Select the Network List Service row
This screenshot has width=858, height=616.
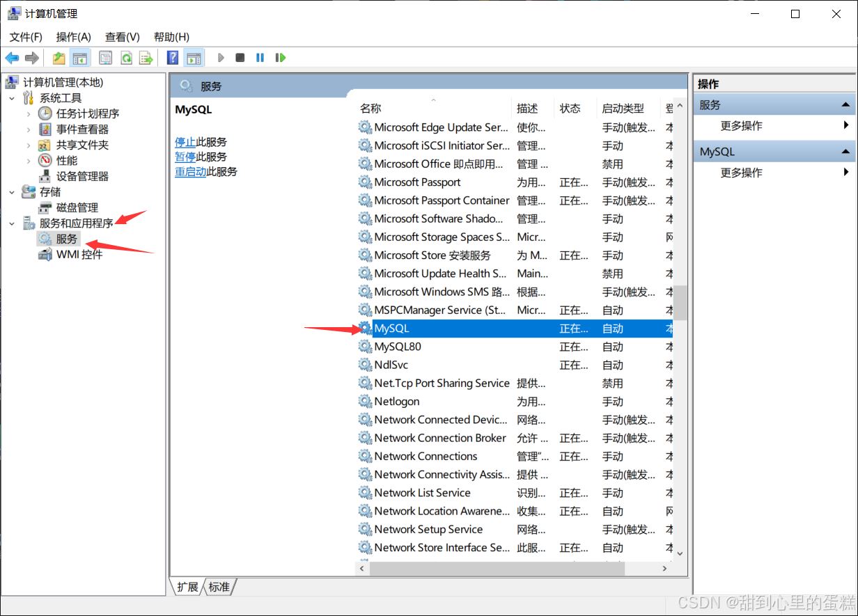click(515, 493)
